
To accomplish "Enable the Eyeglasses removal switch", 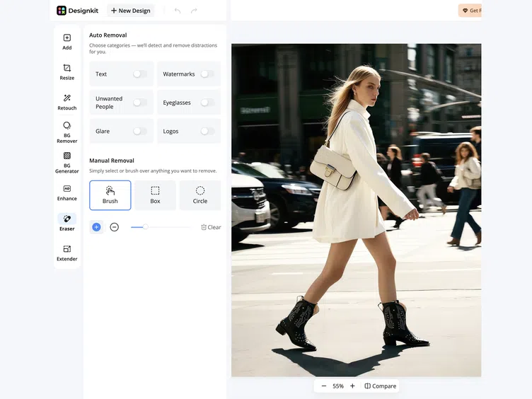I will (x=207, y=103).
